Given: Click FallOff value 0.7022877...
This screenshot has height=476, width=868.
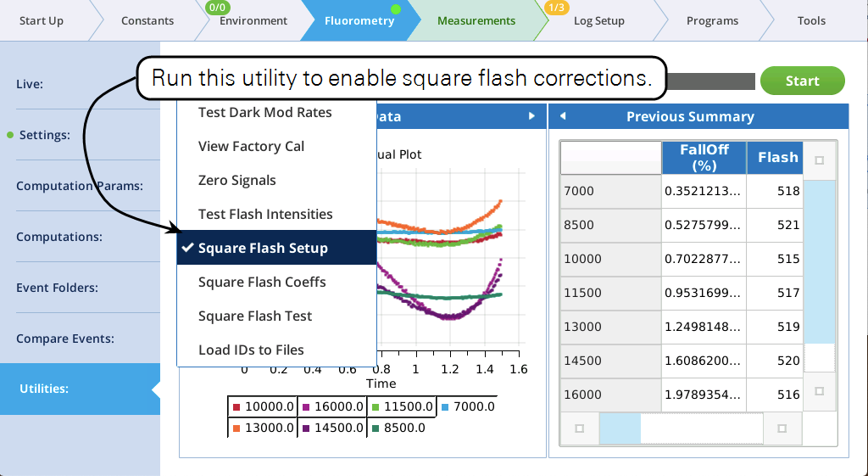Looking at the screenshot, I should [x=704, y=259].
